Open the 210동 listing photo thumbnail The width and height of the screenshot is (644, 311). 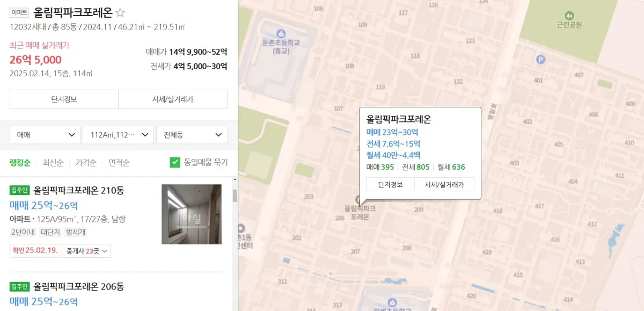pos(192,214)
